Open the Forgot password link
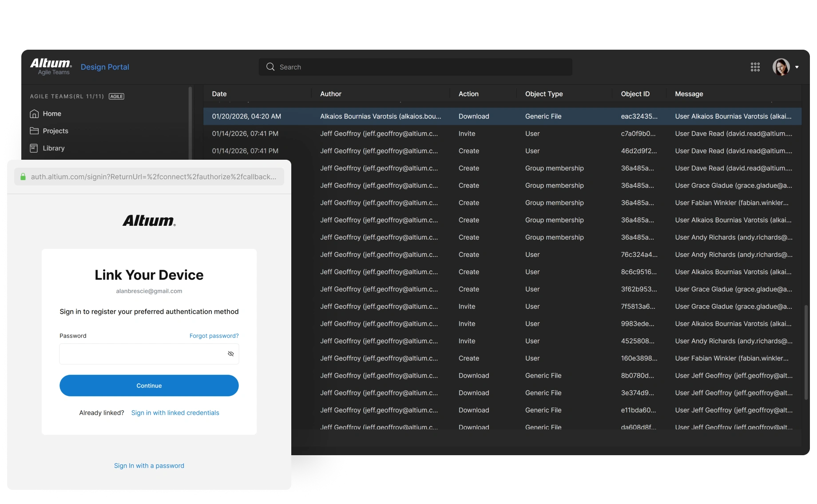The width and height of the screenshot is (817, 504). pos(214,336)
